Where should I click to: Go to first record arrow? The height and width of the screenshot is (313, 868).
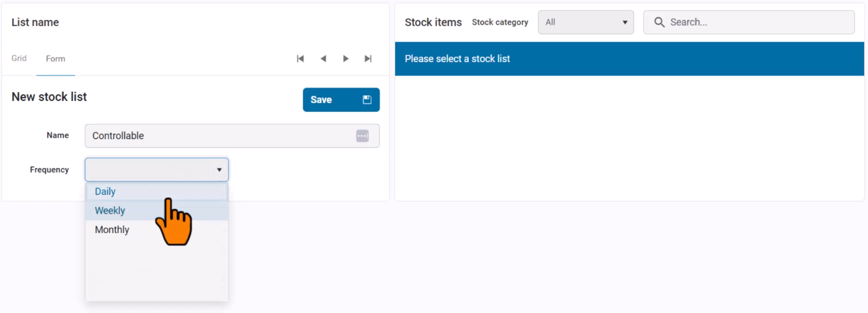pos(300,59)
